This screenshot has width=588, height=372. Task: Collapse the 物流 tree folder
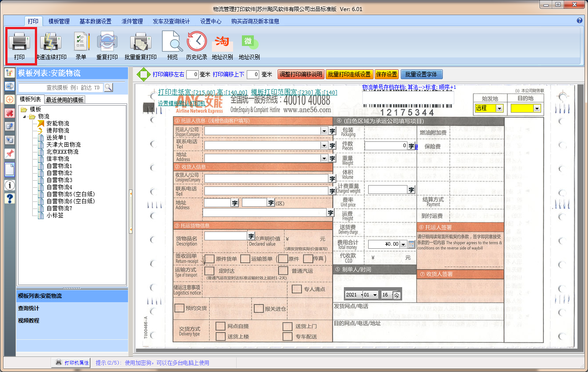pos(24,116)
